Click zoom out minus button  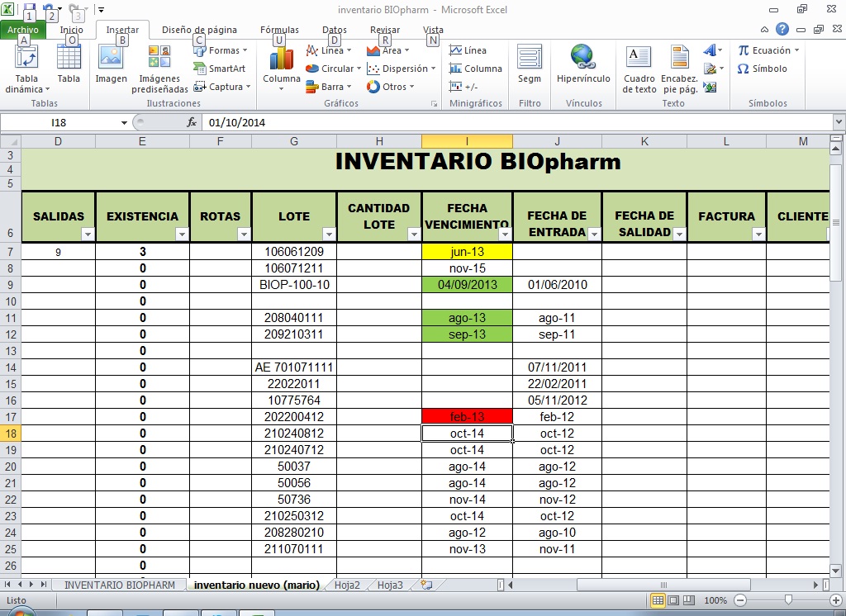point(740,599)
